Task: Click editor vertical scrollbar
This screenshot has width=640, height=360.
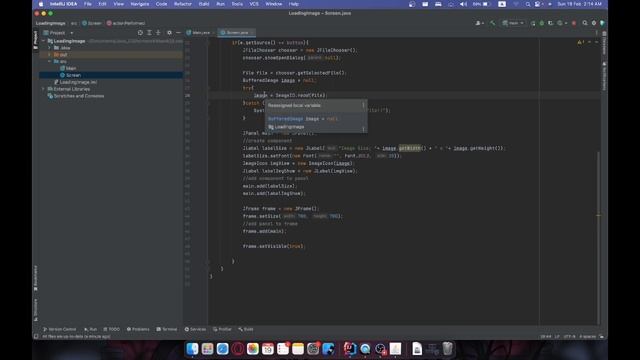Action: (x=598, y=237)
